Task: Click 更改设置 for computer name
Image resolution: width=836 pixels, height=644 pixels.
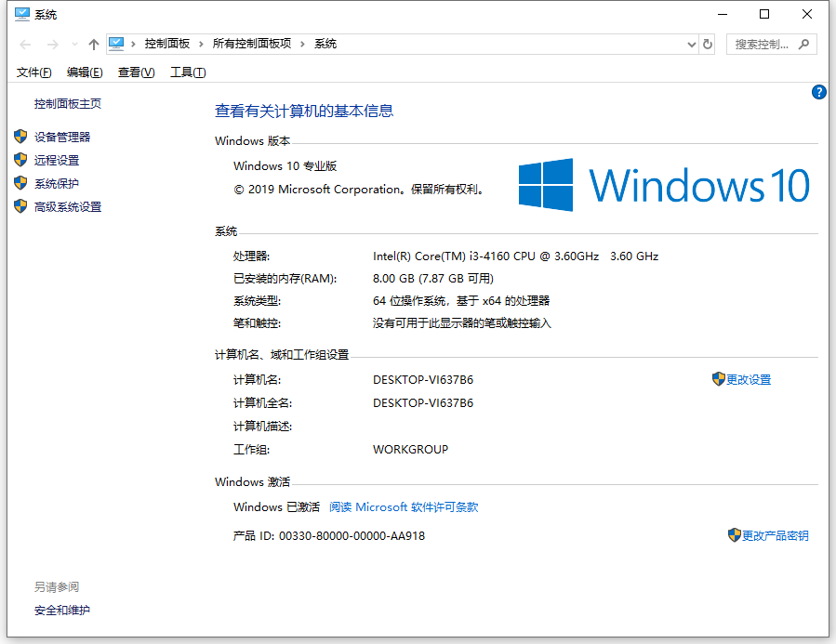Action: [x=749, y=380]
